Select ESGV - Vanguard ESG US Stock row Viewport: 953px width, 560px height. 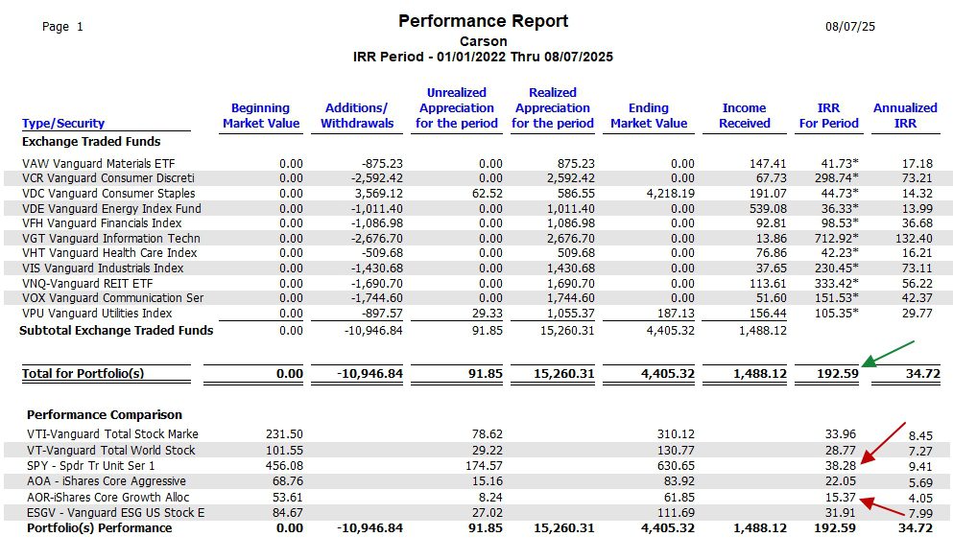coord(115,513)
